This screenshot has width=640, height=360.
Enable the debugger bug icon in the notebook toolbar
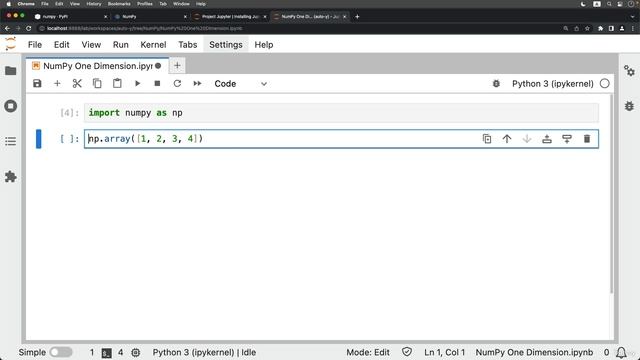tap(496, 84)
